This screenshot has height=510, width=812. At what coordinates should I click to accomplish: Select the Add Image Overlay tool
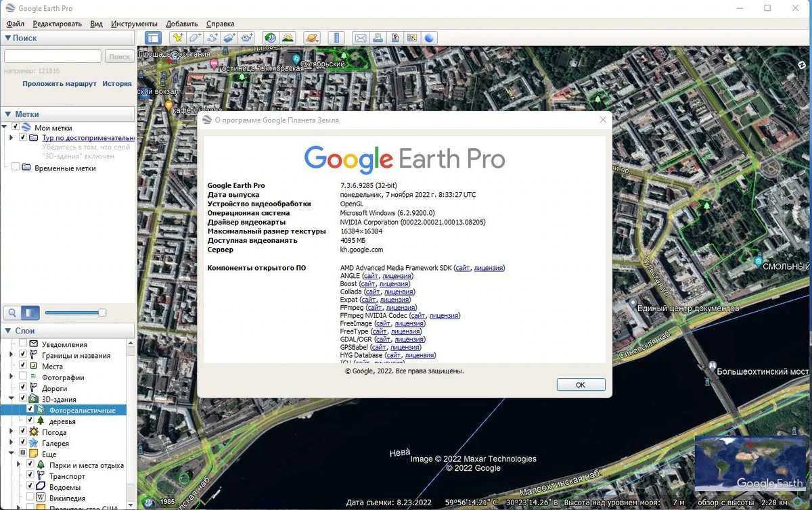(x=229, y=38)
